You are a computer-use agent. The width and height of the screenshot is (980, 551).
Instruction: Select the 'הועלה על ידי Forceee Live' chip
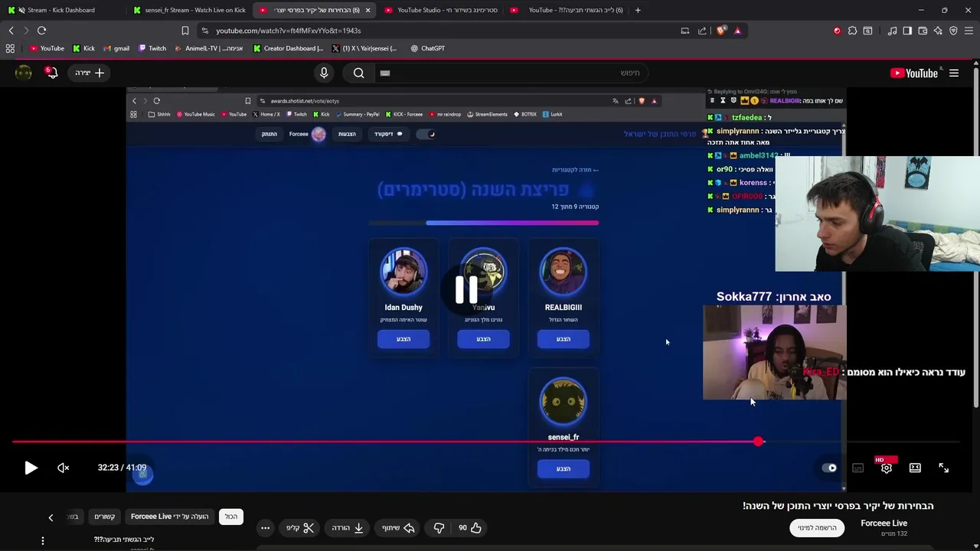[169, 517]
